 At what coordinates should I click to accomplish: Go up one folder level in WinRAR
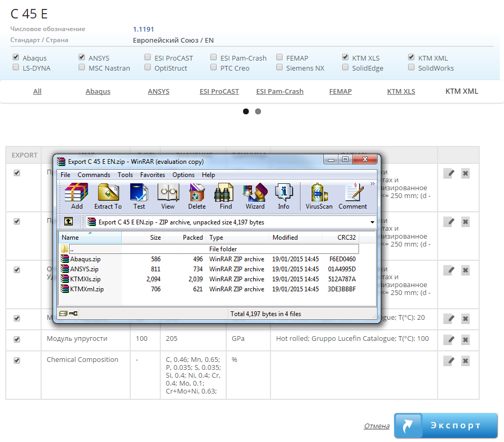pyautogui.click(x=69, y=222)
